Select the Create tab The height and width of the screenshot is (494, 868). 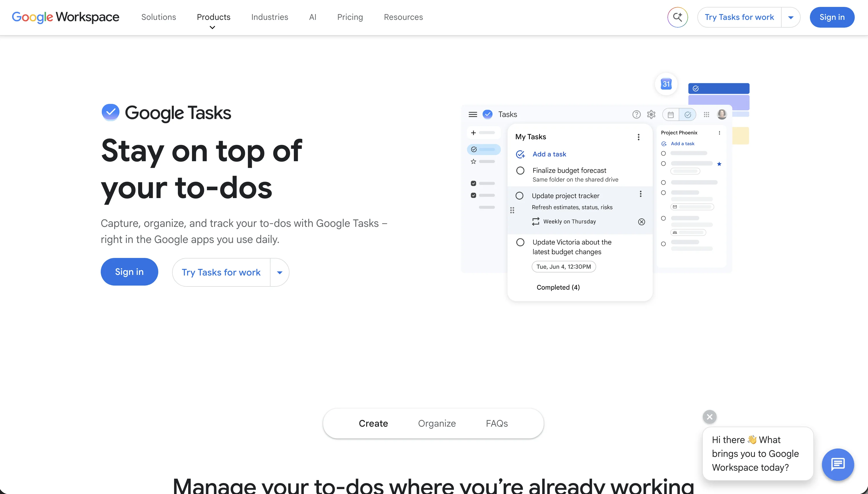click(373, 423)
